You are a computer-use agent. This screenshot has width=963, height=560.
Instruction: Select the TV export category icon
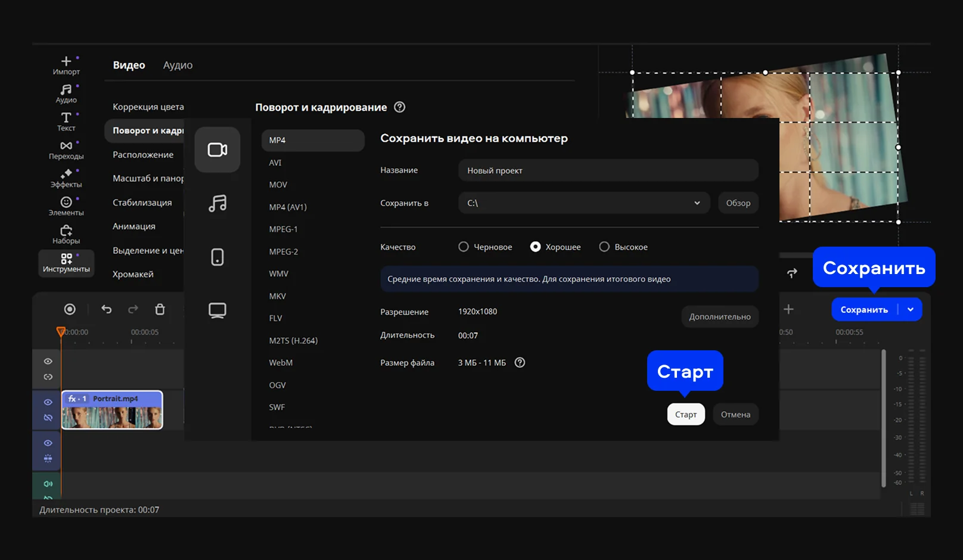[x=218, y=310]
